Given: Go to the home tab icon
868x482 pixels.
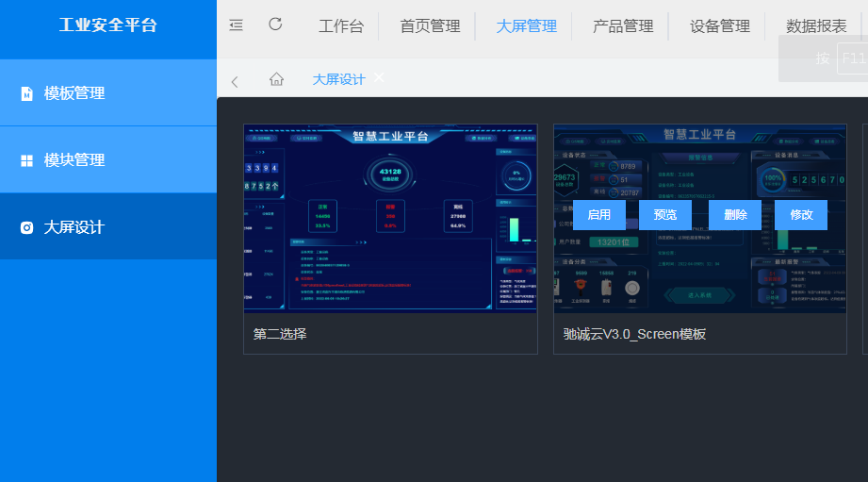Looking at the screenshot, I should (x=276, y=79).
